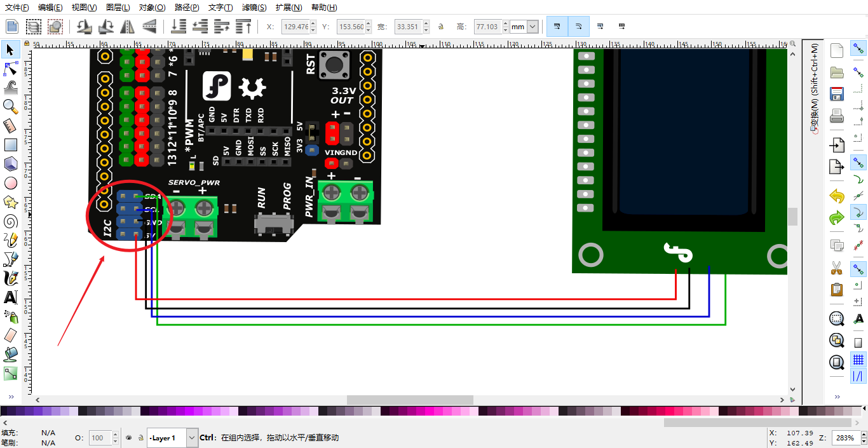The width and height of the screenshot is (868, 448).
Task: Open the 滤镜(S) menu
Action: [x=254, y=8]
